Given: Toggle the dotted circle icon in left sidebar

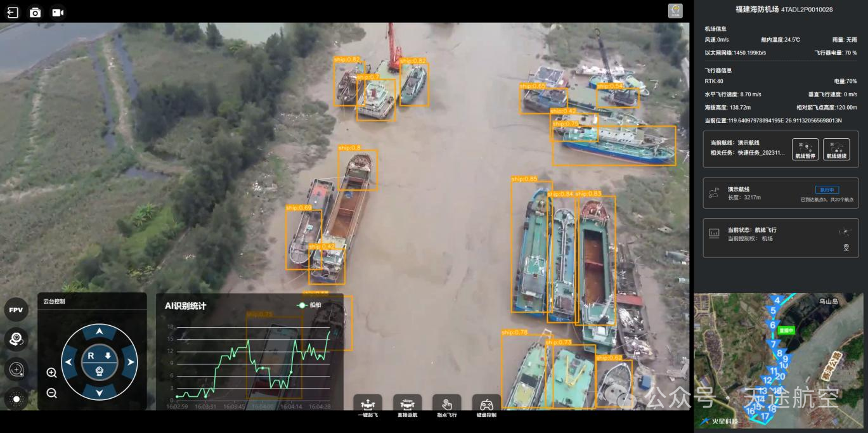Looking at the screenshot, I should click(16, 399).
